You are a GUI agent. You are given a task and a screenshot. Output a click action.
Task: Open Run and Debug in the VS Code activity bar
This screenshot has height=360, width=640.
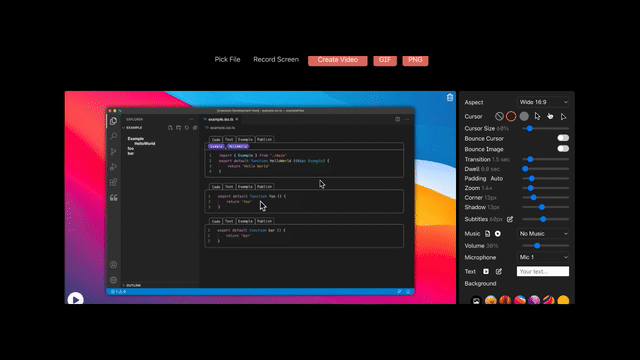click(113, 167)
